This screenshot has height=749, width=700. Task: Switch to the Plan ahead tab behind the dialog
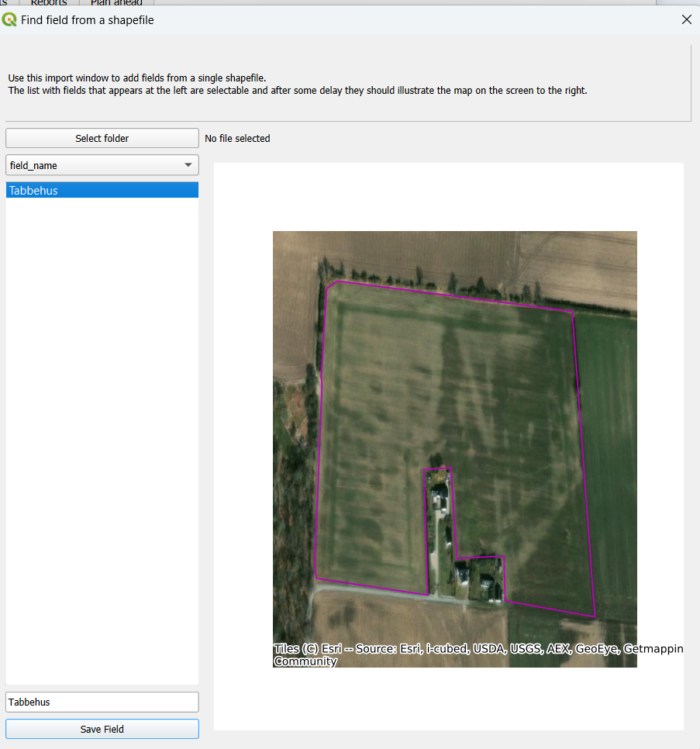[116, 3]
